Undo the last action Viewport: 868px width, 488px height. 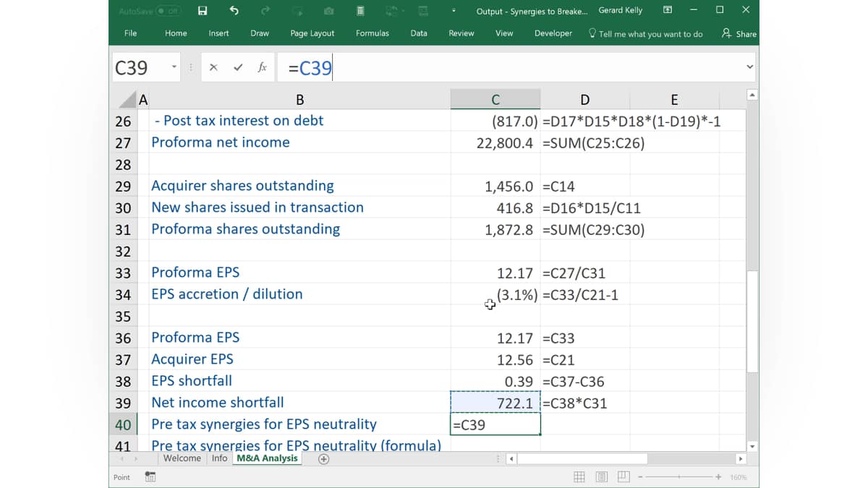click(x=234, y=10)
